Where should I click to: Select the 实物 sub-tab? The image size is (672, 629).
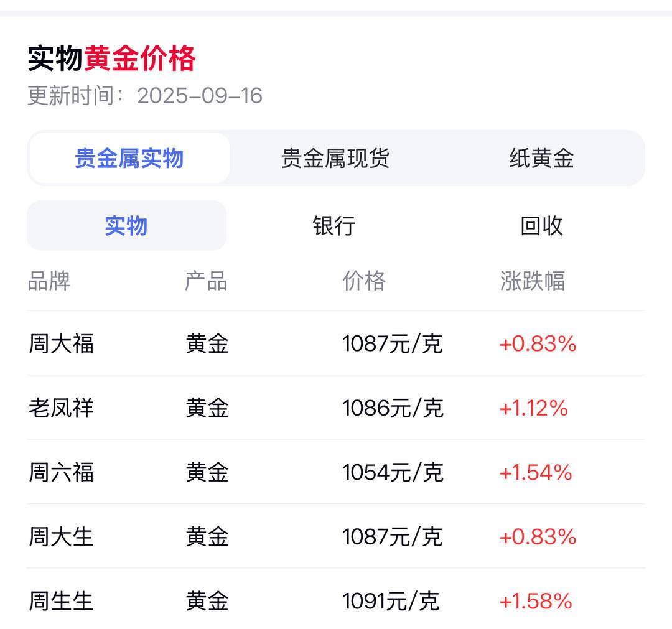[126, 225]
